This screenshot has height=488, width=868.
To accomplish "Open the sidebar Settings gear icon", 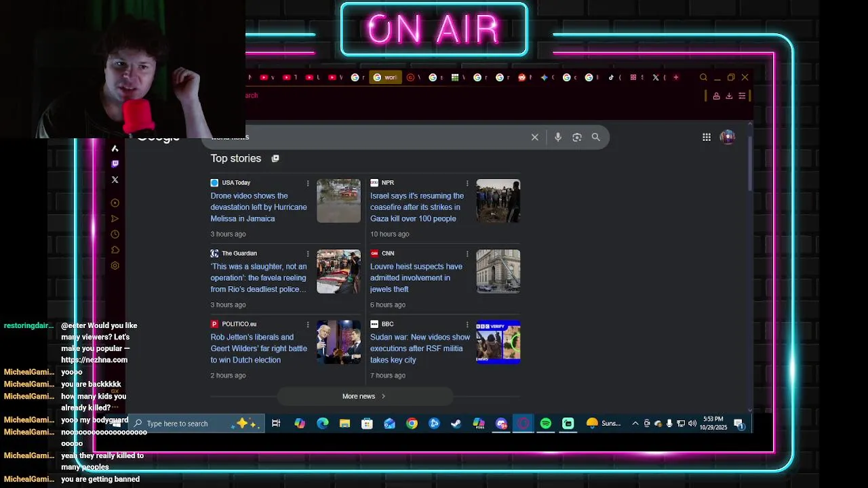I will pyautogui.click(x=115, y=266).
